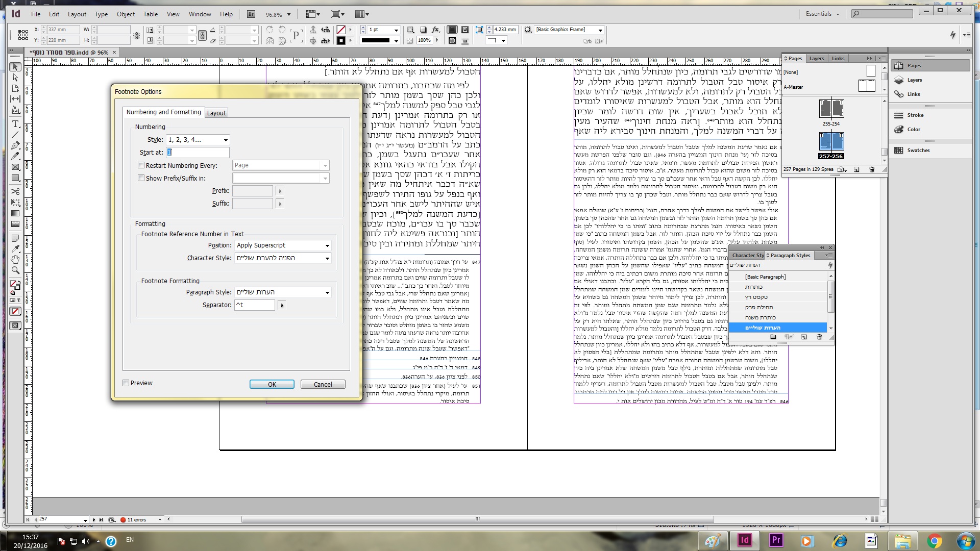This screenshot has height=551, width=980.
Task: Select the Rectangle Frame tool
Action: click(15, 167)
